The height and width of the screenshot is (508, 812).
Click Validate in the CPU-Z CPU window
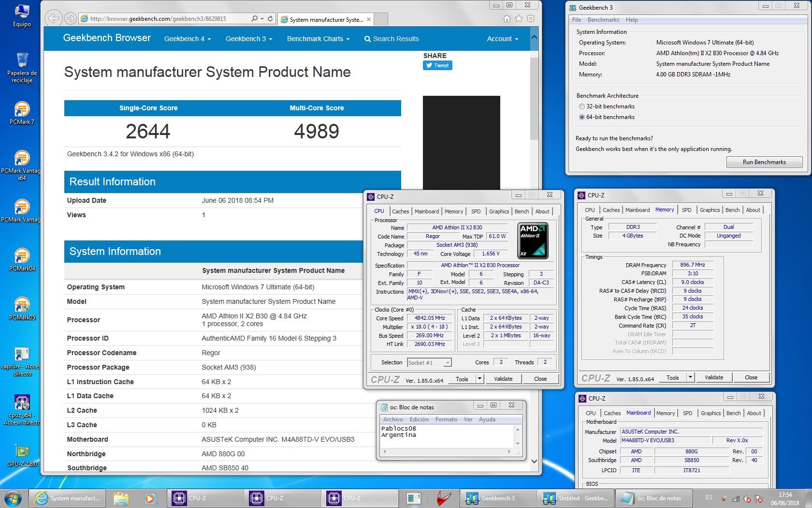click(503, 379)
